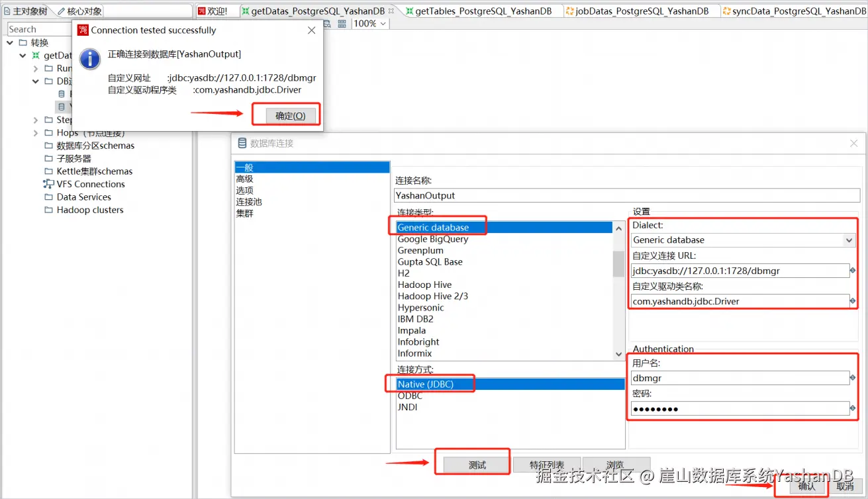Click the folder icon of the 转换 node

23,42
